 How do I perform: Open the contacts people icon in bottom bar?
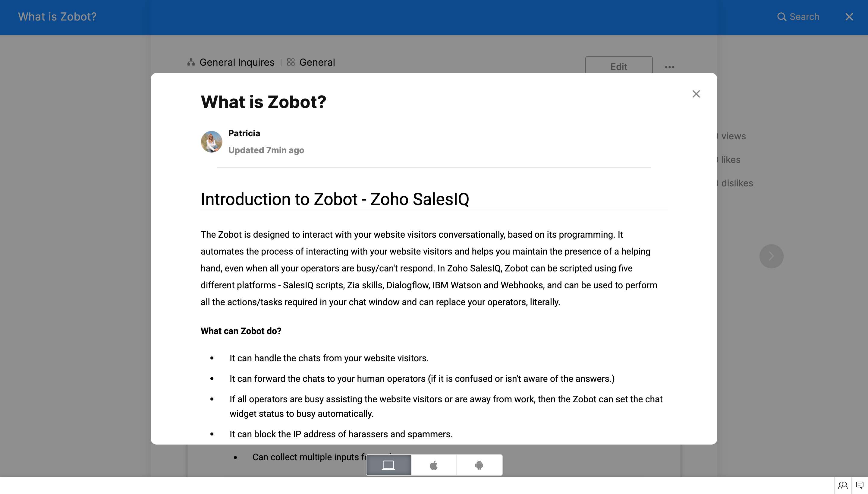tap(843, 485)
